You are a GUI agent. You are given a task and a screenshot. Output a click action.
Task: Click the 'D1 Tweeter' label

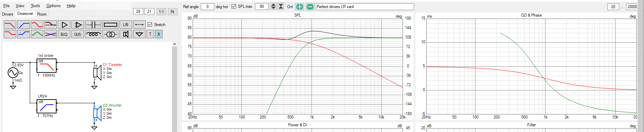[112, 65]
